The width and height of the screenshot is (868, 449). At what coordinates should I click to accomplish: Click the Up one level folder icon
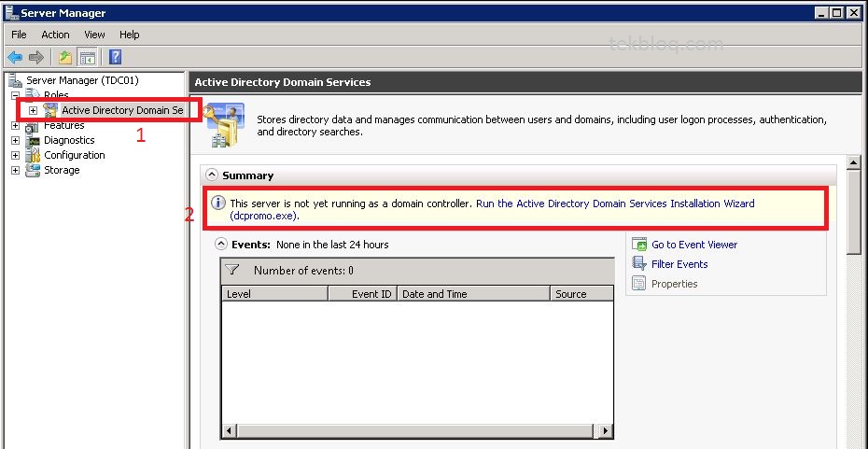tap(65, 57)
